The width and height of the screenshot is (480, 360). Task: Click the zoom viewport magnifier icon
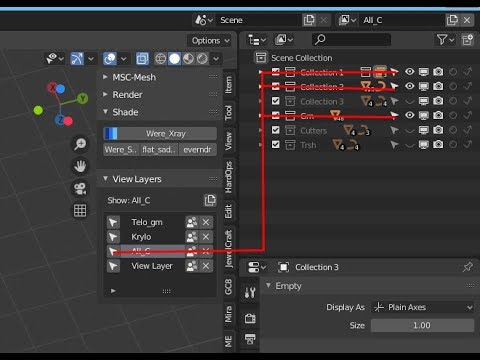point(80,144)
